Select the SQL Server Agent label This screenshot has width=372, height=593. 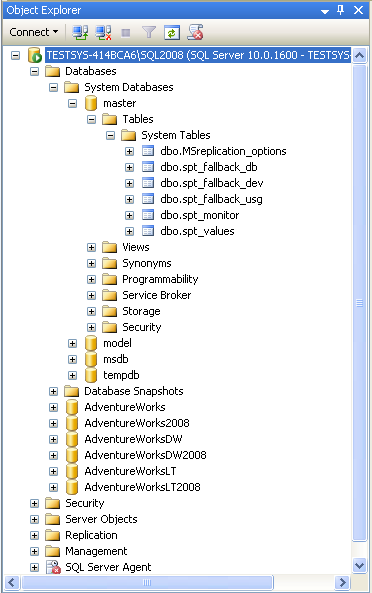coord(108,567)
